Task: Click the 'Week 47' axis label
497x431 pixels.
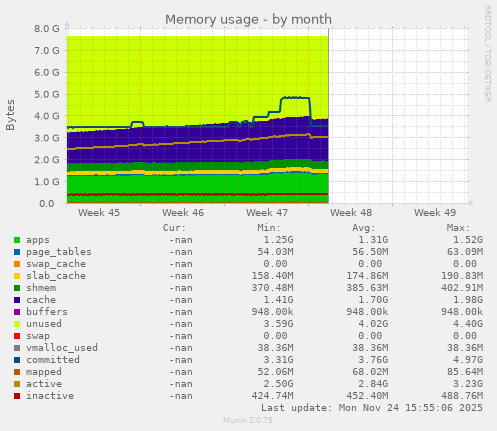Action: 267,213
